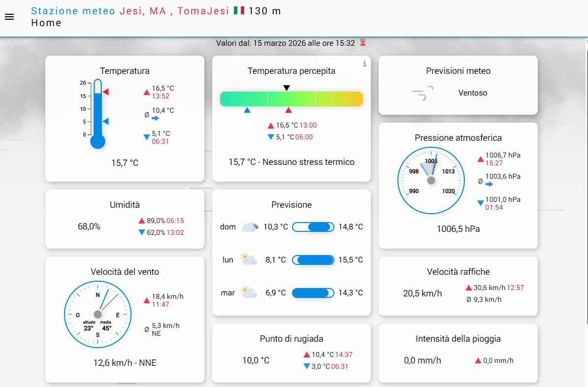This screenshot has height=387, width=588.
Task: Click the wind compass dial
Action: tap(98, 314)
